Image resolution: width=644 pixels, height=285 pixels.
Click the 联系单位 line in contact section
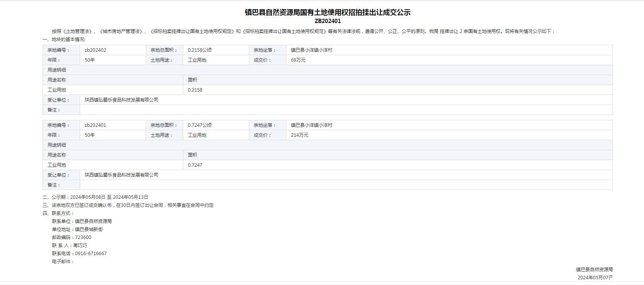[82, 221]
